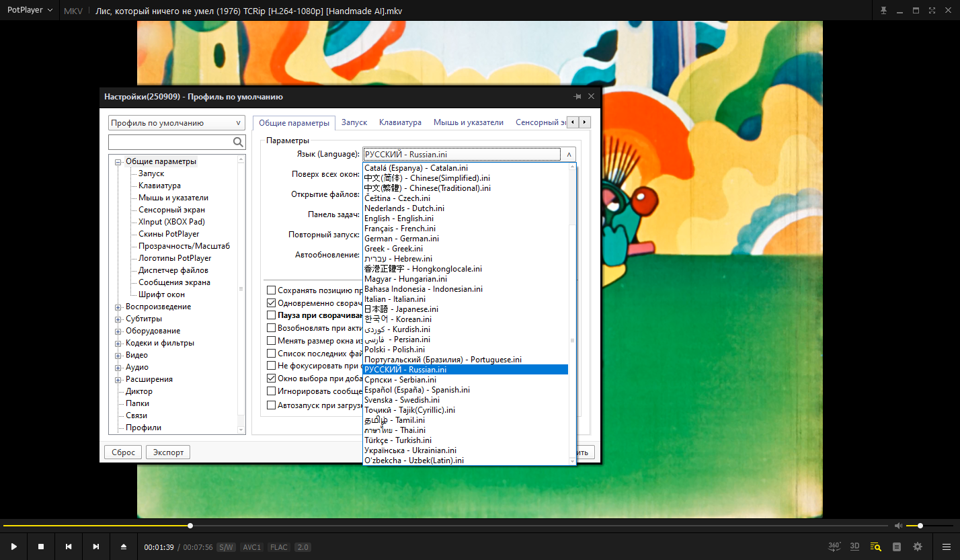
Task: Open the 'Профиль по умолчанию' profile dropdown
Action: pyautogui.click(x=176, y=123)
